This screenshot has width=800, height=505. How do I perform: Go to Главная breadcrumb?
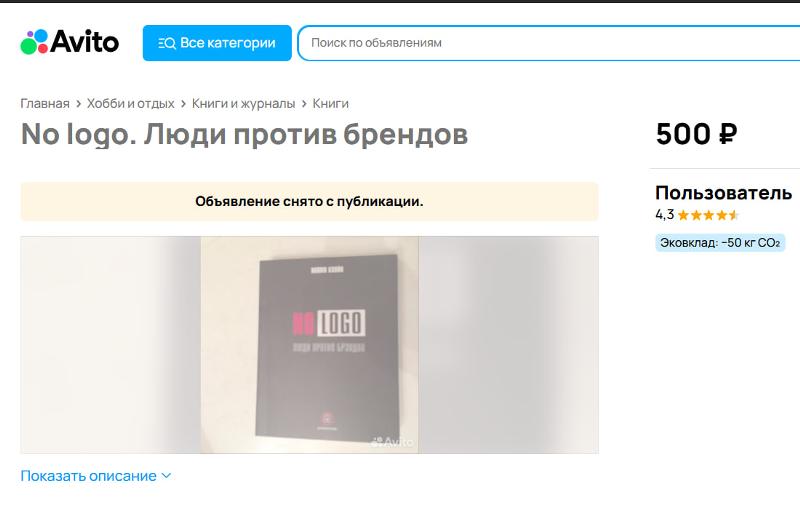click(45, 104)
